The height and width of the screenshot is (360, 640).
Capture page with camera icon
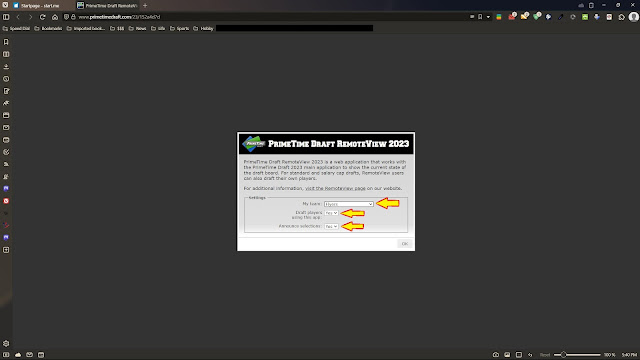tap(496, 355)
